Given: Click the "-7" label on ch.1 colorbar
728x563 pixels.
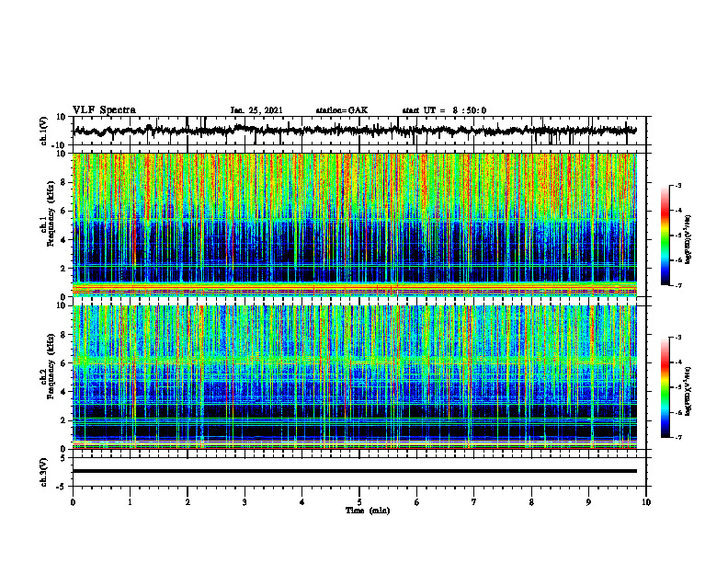Looking at the screenshot, I should point(677,285).
